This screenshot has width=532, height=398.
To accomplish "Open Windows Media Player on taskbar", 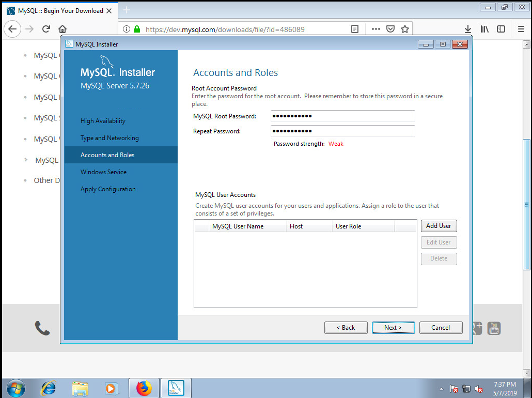I will (111, 388).
